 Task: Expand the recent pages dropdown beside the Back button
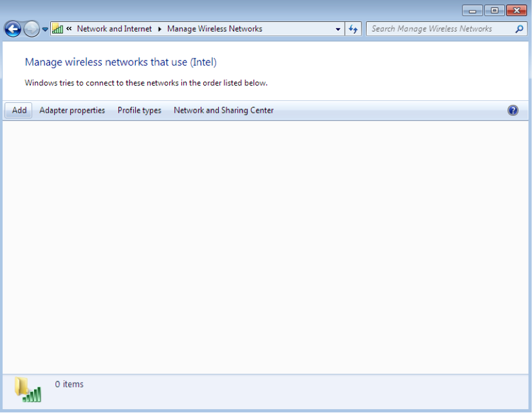[x=44, y=28]
